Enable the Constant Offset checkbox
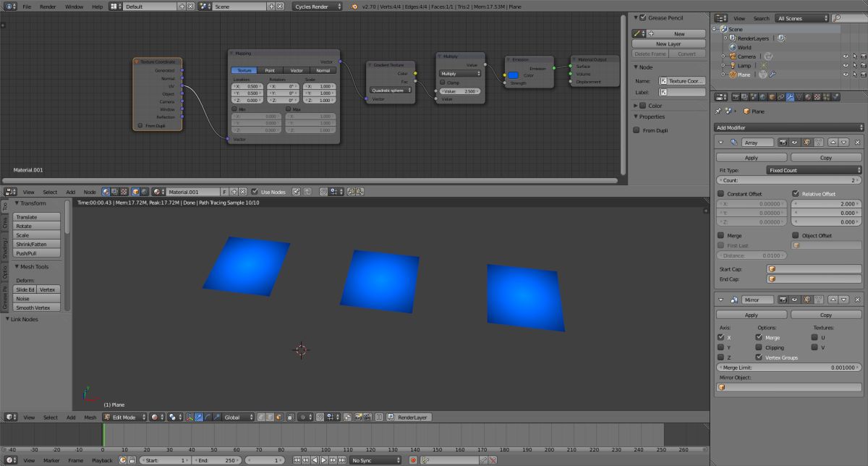Viewport: 868px width, 466px height. click(x=720, y=194)
